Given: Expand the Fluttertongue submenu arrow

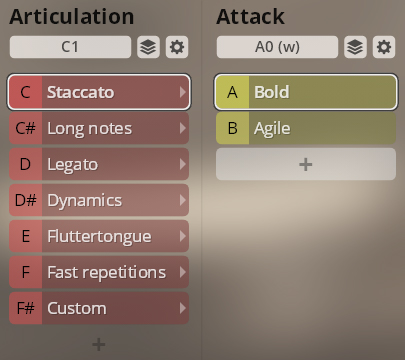Looking at the screenshot, I should pyautogui.click(x=182, y=236).
